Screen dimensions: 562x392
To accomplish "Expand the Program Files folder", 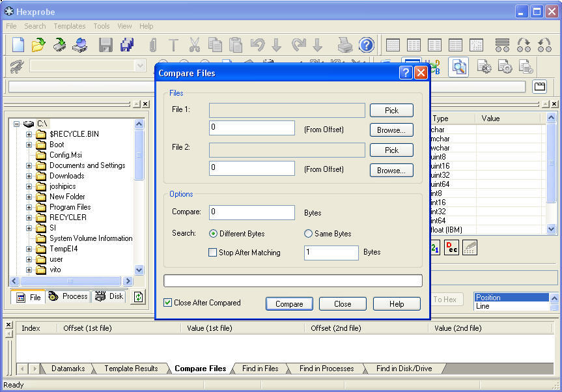I will 29,207.
